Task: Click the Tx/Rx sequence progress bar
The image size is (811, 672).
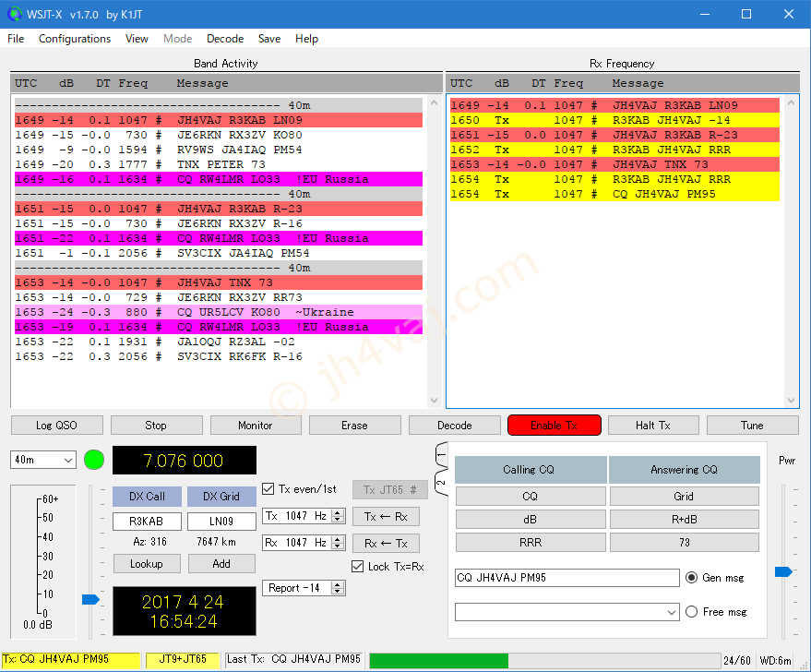Action: coord(545,661)
